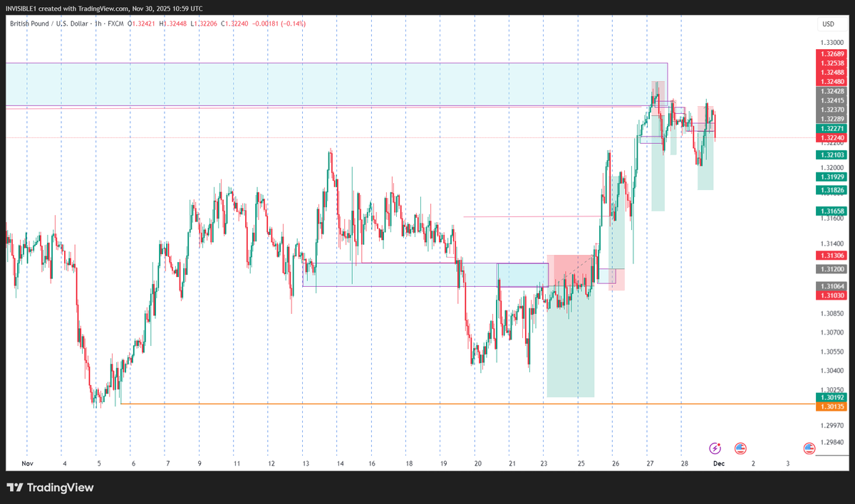Click the 1.30400 price axis tick

832,371
